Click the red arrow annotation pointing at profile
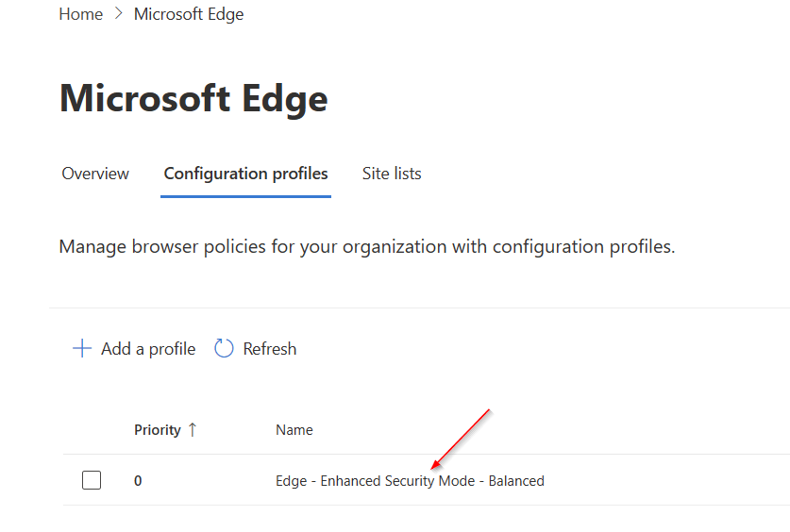 pyautogui.click(x=461, y=438)
